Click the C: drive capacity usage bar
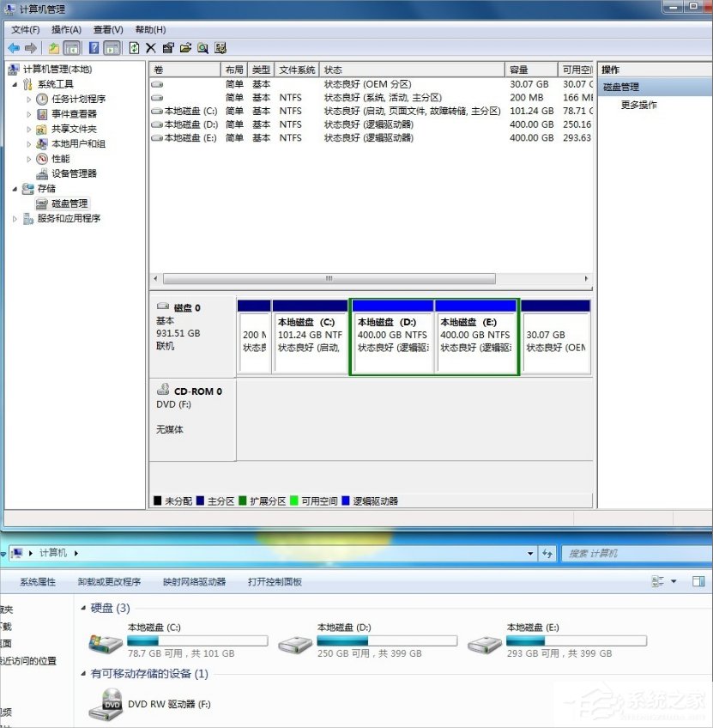 click(x=197, y=639)
